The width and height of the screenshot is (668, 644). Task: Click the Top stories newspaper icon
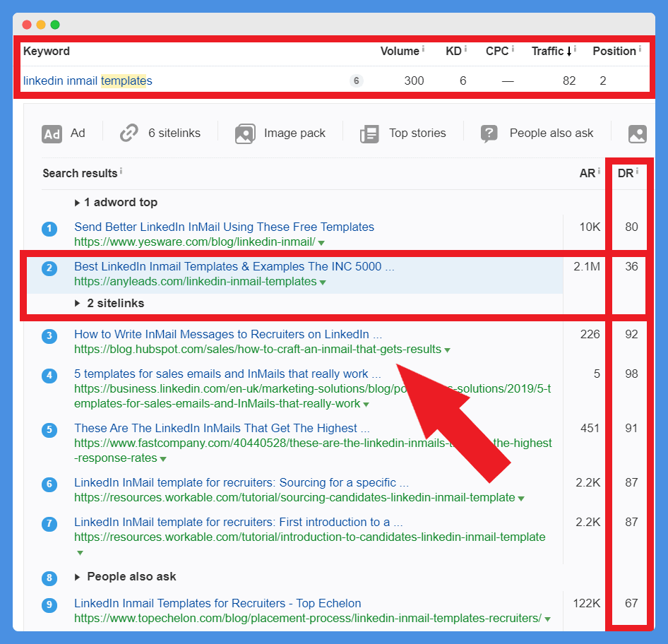(369, 134)
